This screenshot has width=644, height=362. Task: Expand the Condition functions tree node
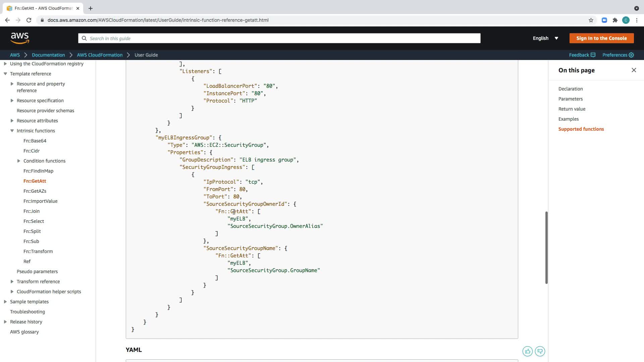[x=19, y=161]
